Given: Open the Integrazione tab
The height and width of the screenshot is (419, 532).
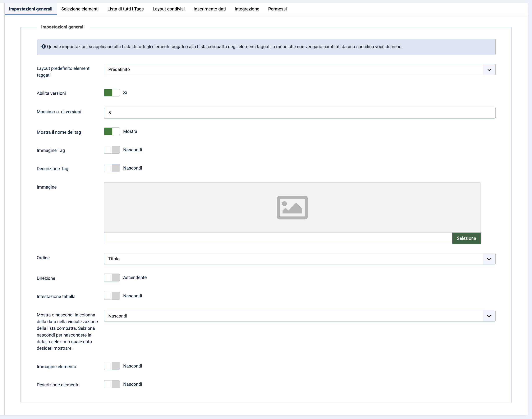Looking at the screenshot, I should coord(247,9).
